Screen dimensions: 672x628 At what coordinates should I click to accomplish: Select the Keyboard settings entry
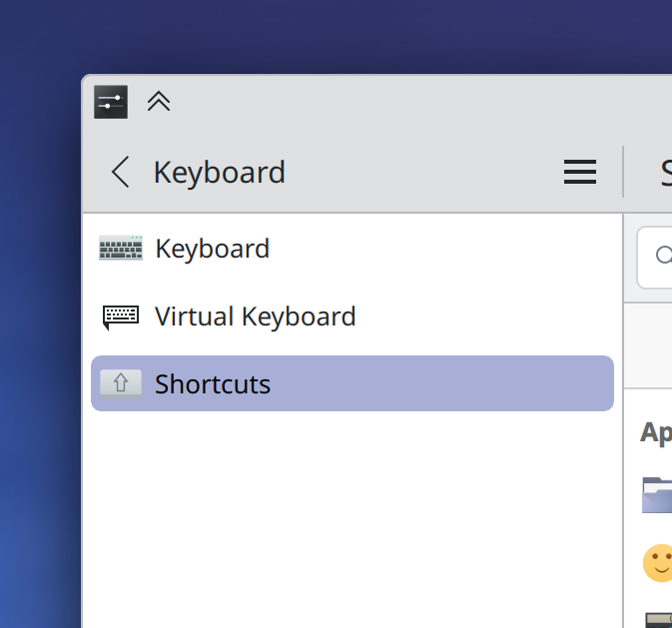(x=352, y=249)
